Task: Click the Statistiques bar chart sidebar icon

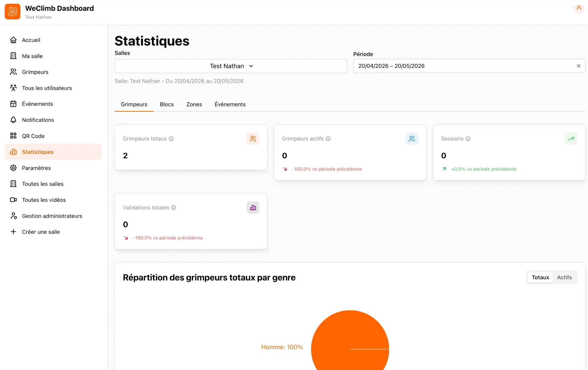Action: 13,152
